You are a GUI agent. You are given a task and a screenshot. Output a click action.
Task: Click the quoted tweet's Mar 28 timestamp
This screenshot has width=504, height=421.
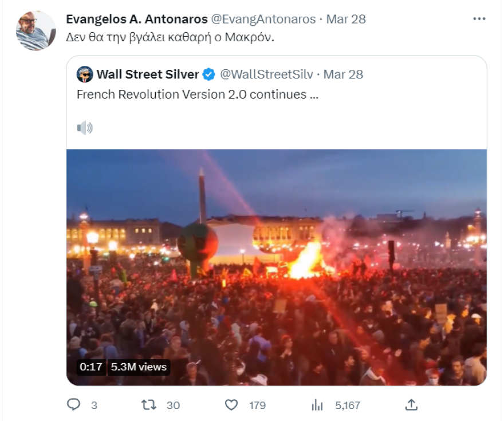click(343, 74)
